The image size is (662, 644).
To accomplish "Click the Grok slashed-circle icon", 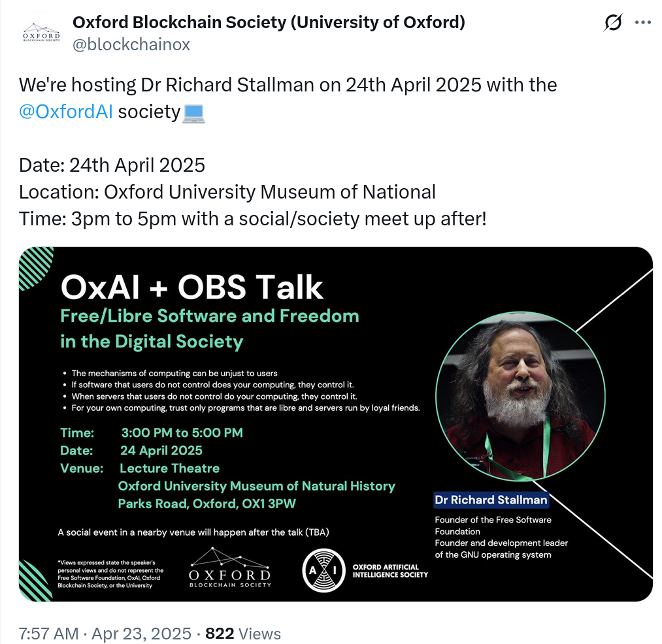I will [612, 22].
